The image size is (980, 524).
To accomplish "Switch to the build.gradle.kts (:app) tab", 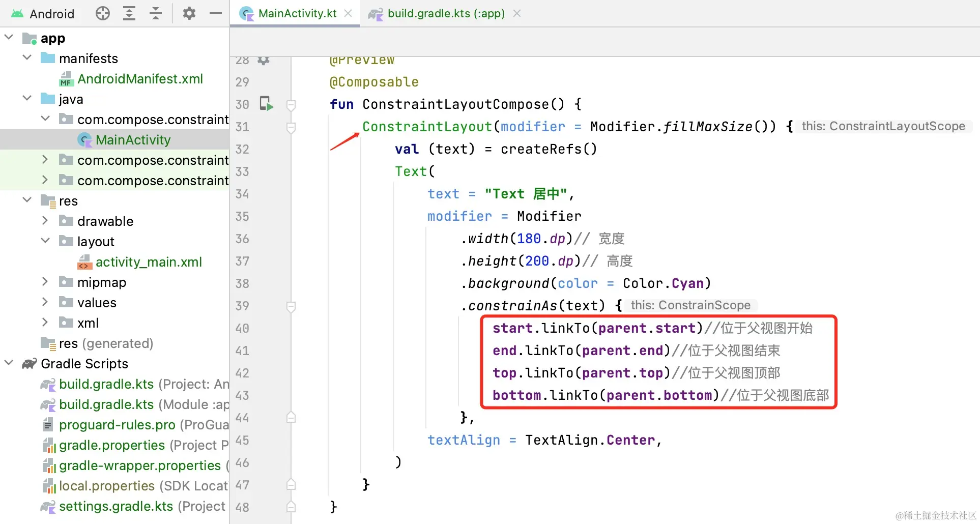I will [446, 13].
